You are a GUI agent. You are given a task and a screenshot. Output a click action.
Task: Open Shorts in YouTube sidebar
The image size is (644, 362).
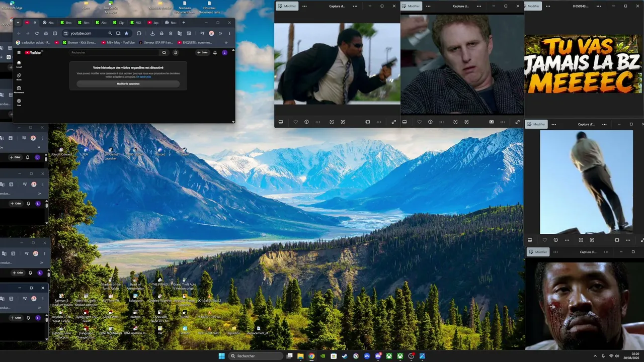(19, 77)
